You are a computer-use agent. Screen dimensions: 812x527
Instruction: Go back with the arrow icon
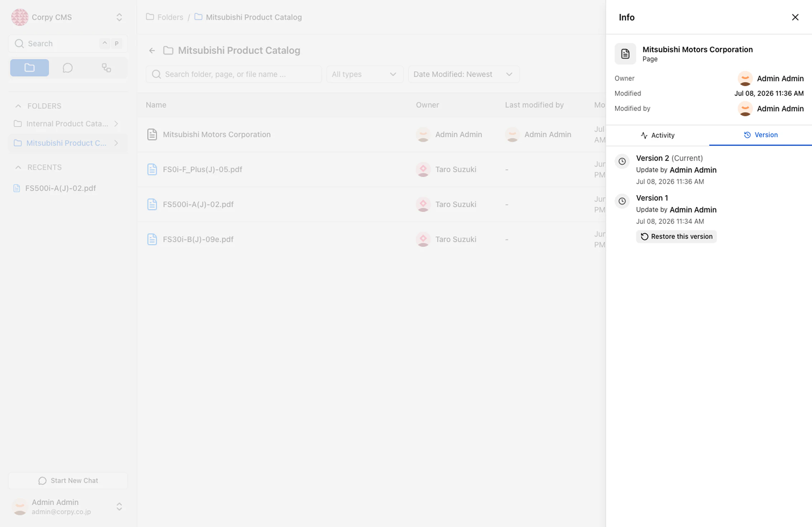click(x=152, y=51)
